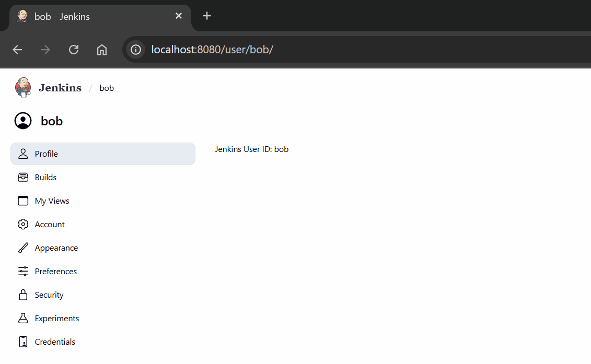The width and height of the screenshot is (591, 364).
Task: Click the bob breadcrumb link
Action: 107,88
